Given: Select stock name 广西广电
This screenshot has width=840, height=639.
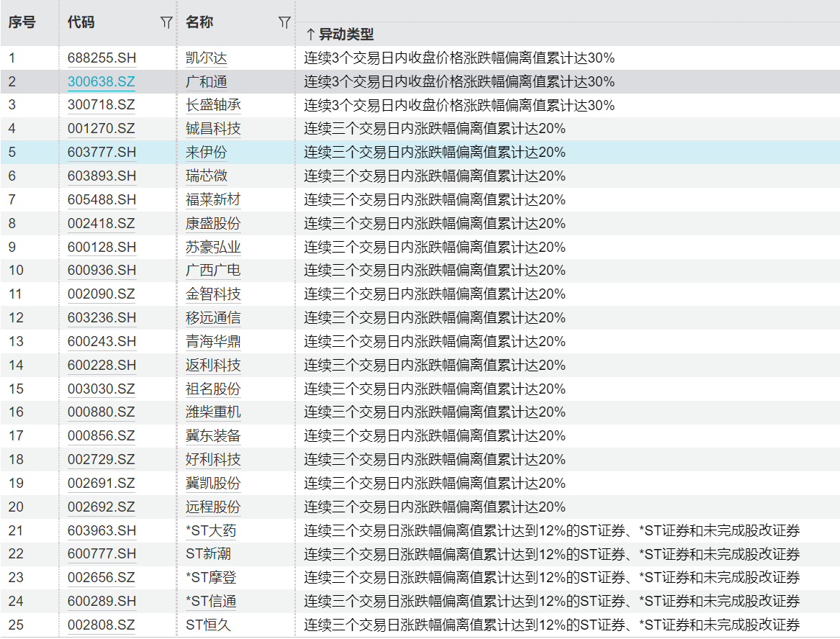Looking at the screenshot, I should click(x=213, y=270).
